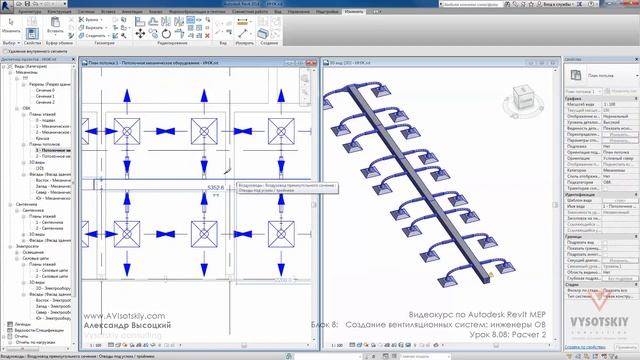
Task: Select the Offset tool in Редактирование panel
Action: (153, 21)
